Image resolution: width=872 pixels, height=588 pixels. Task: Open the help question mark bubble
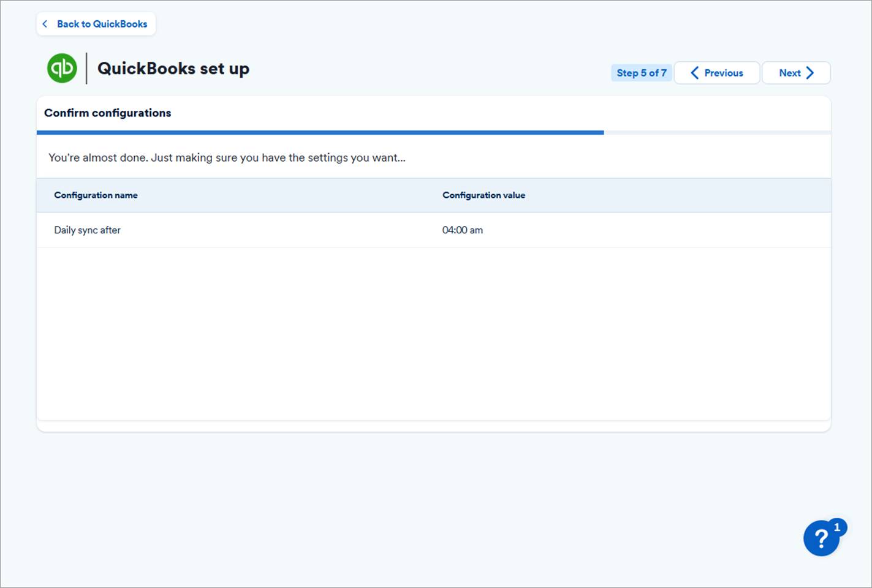point(821,539)
